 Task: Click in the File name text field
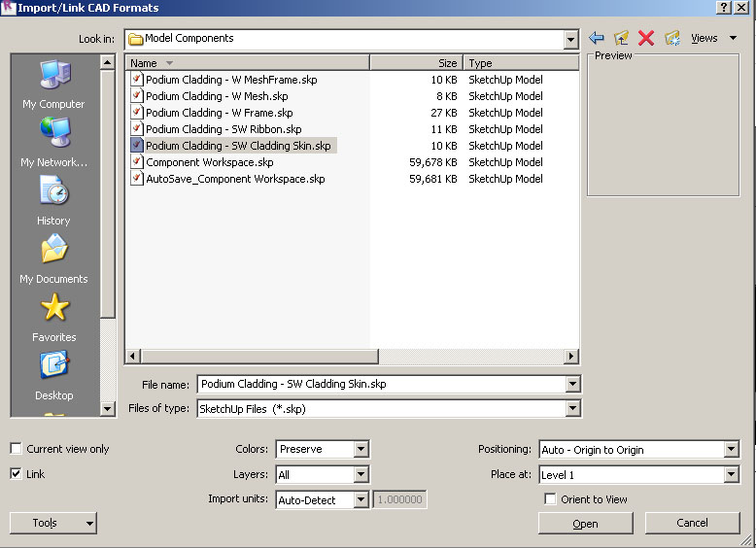coord(381,384)
